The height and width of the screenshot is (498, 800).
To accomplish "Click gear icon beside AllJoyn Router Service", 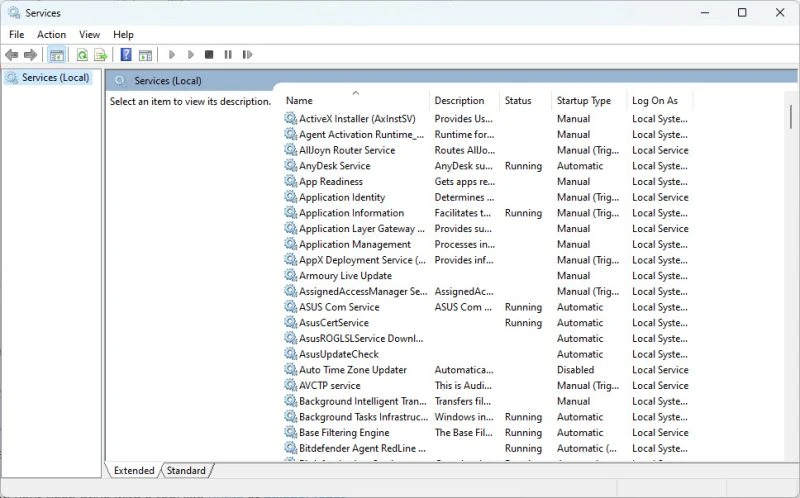I will coord(291,150).
